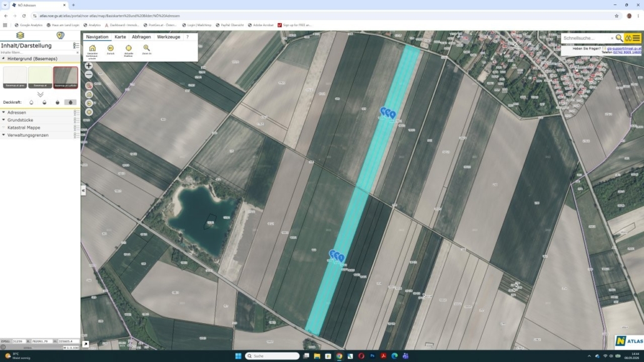This screenshot has height=362, width=644.
Task: Click the zoom in plus map button
Action: click(88, 66)
